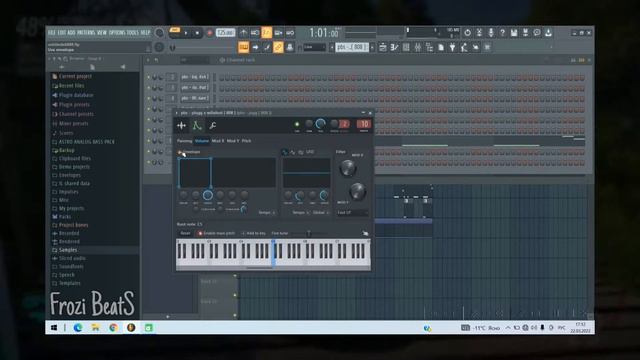The width and height of the screenshot is (640, 360).
Task: Choose the third LFO shape icon
Action: [x=301, y=152]
